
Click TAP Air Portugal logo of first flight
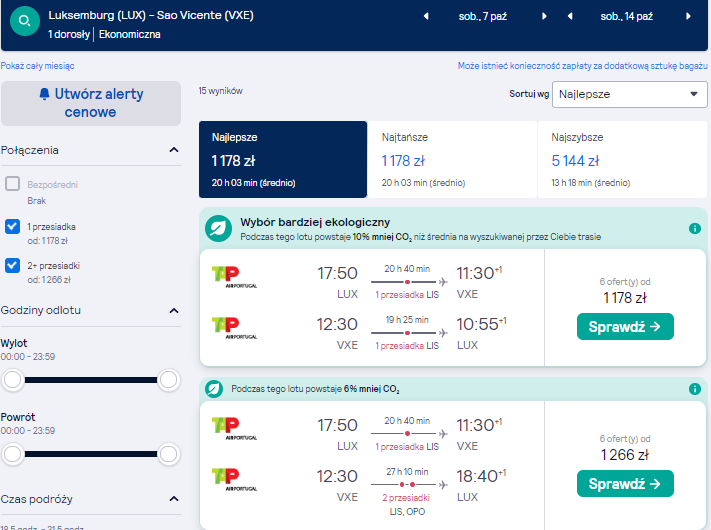[234, 277]
